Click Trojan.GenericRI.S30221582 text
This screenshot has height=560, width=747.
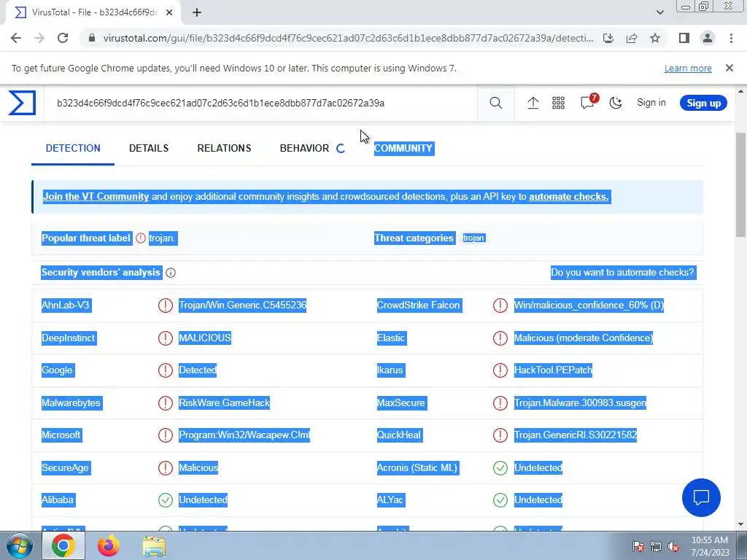[576, 435]
